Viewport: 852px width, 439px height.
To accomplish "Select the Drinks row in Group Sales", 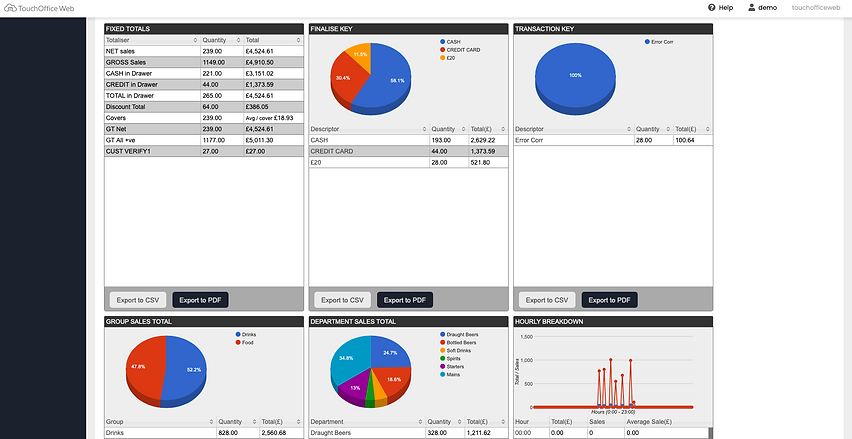I will click(204, 433).
